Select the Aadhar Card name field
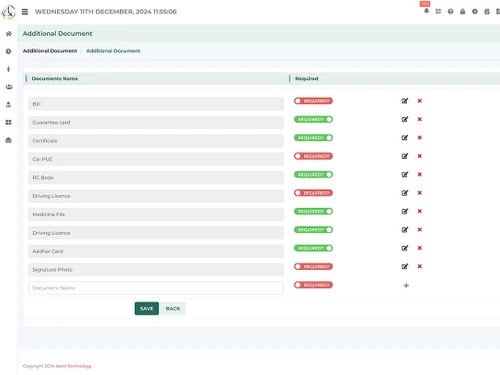This screenshot has width=500, height=375. coord(156,251)
